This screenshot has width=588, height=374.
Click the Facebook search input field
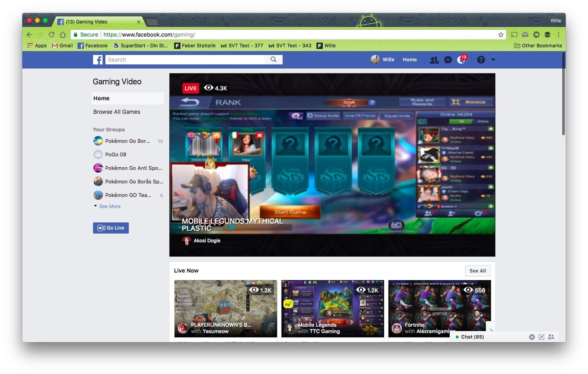tap(185, 59)
